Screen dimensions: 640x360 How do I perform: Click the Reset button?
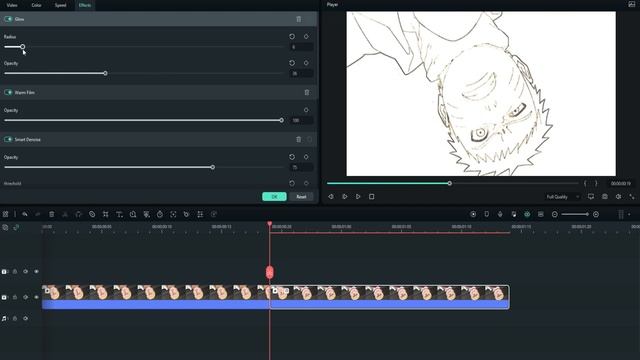click(x=301, y=197)
